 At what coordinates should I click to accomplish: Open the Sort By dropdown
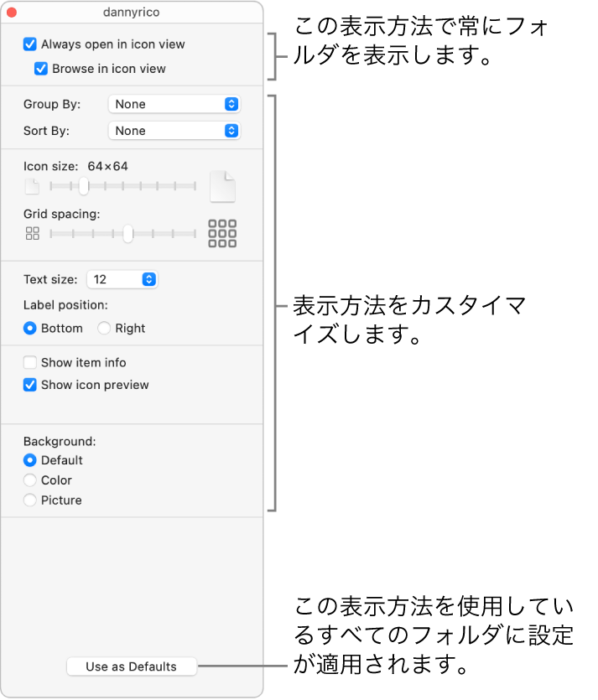174,131
